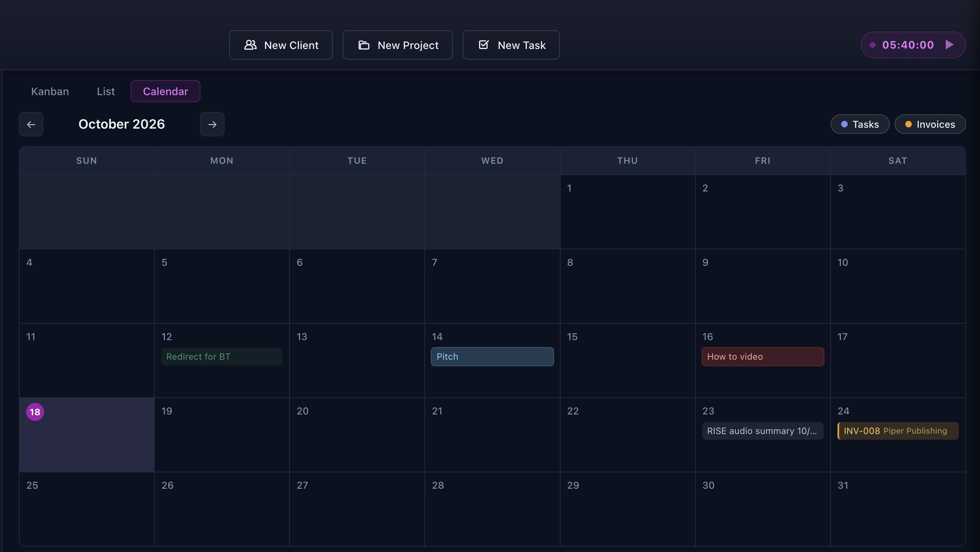Toggle the Invoices filter

(930, 124)
